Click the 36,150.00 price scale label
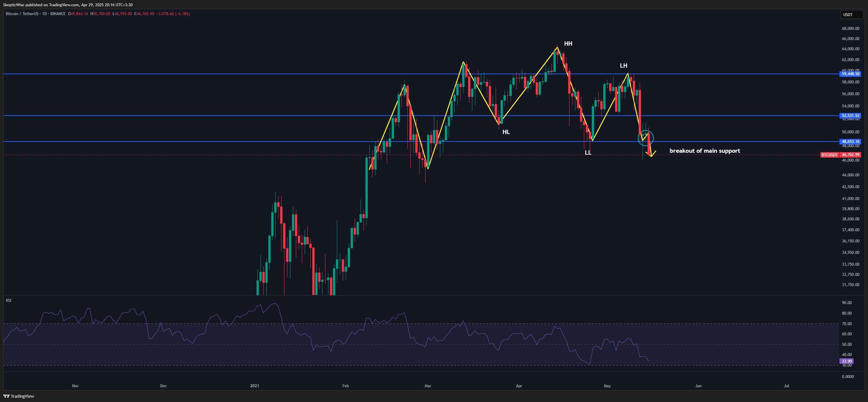The image size is (868, 402). point(851,241)
